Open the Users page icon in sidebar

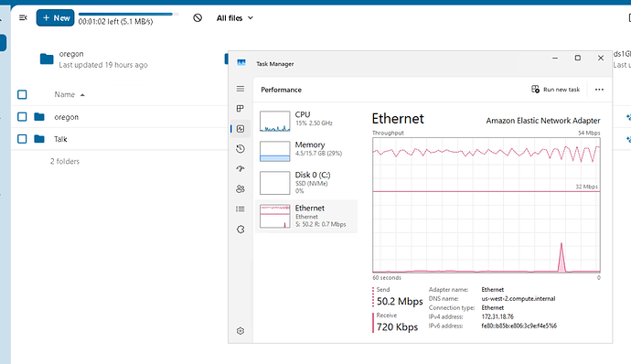[241, 188]
